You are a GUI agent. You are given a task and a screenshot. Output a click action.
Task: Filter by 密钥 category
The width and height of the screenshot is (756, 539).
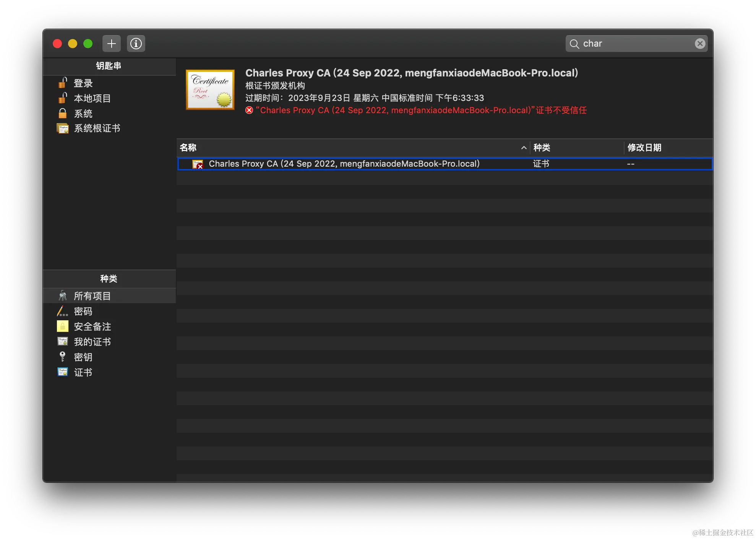[83, 357]
